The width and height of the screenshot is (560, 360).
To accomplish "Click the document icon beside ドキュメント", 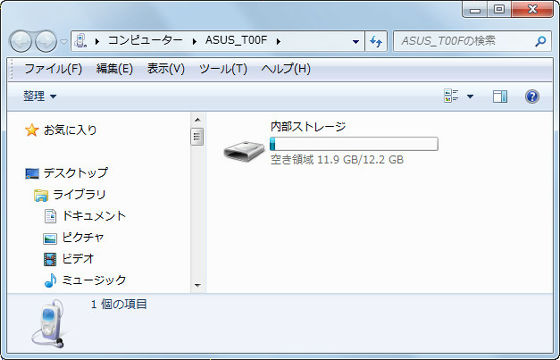I will (x=50, y=216).
